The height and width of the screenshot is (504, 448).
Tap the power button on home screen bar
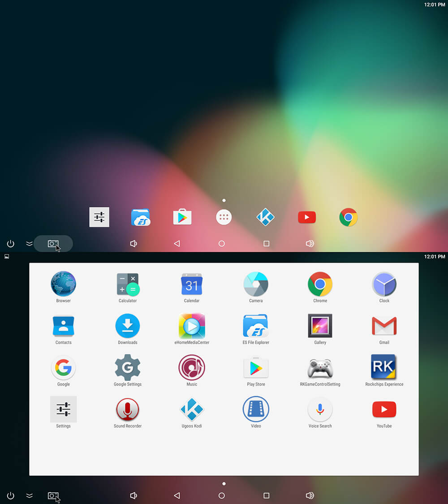11,244
